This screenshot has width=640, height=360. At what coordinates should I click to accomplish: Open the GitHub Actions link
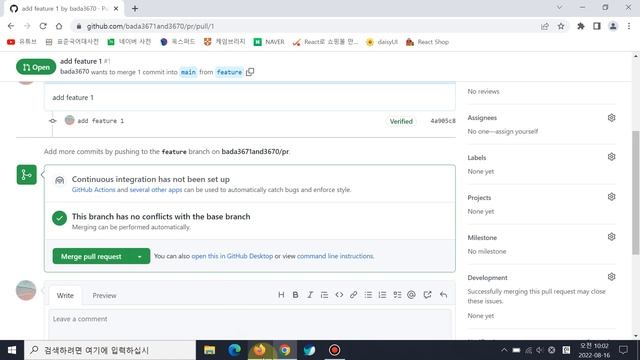coord(93,190)
